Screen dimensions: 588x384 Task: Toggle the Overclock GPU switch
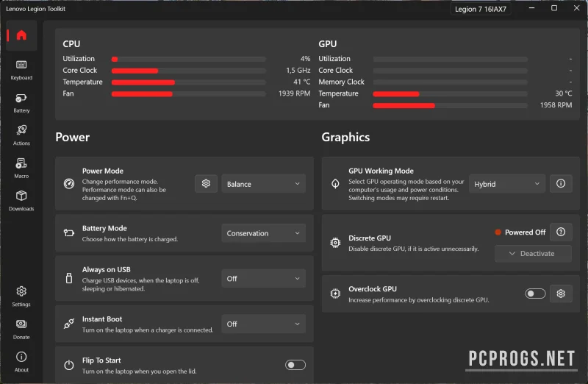(535, 294)
